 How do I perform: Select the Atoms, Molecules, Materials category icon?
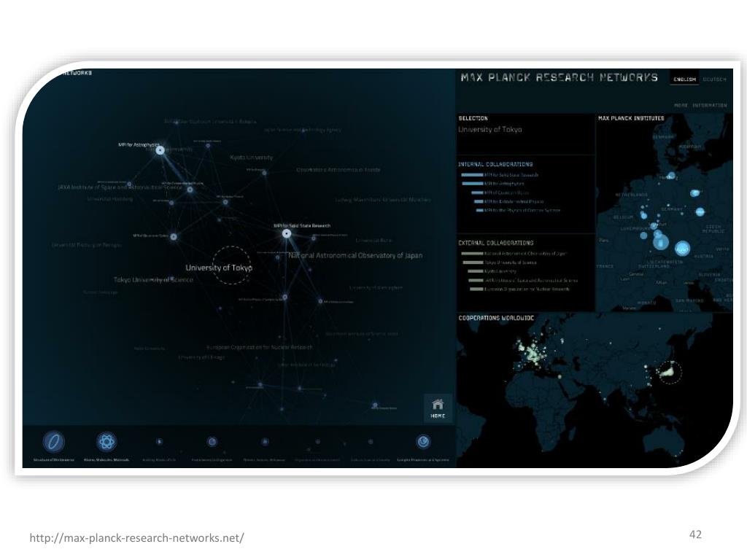[x=107, y=442]
